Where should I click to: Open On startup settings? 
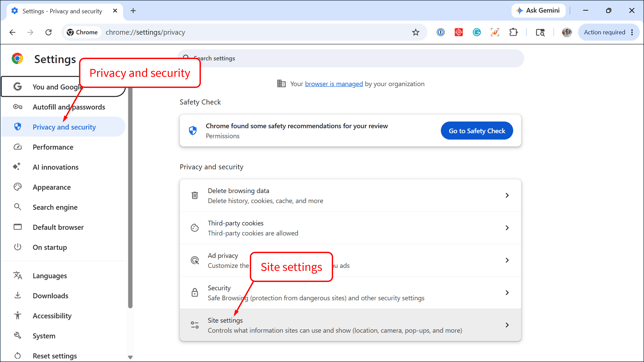(x=63, y=247)
